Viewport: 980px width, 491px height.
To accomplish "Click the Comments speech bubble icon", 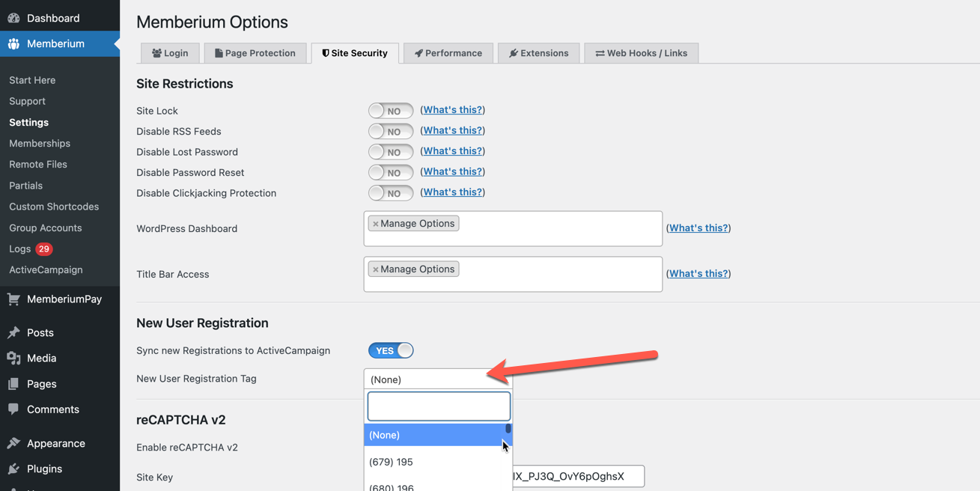I will click(13, 409).
